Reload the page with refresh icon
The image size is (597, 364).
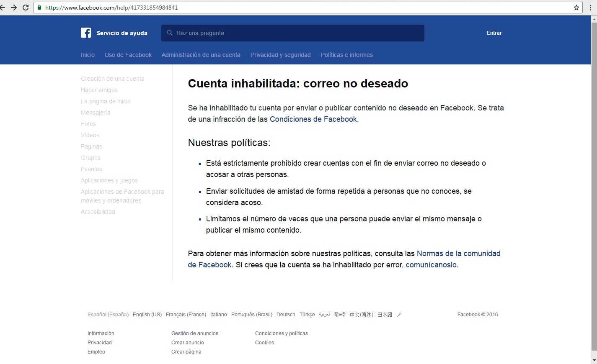click(x=26, y=8)
